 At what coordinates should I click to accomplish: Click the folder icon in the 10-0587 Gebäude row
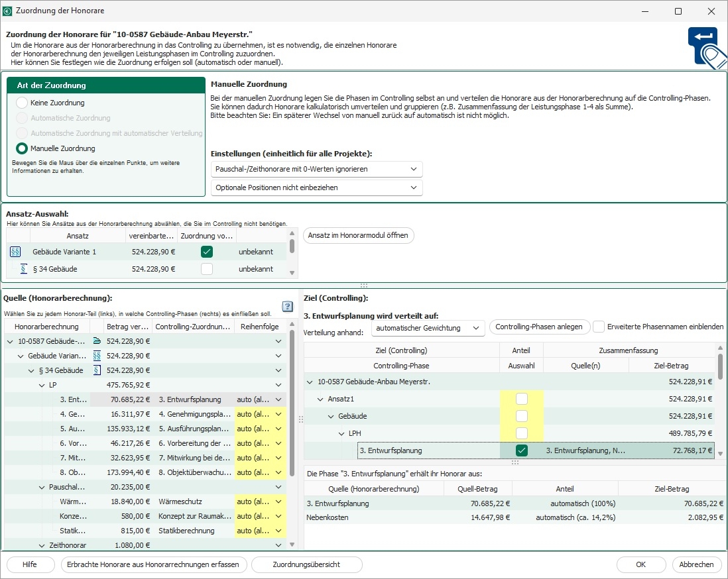tap(97, 341)
